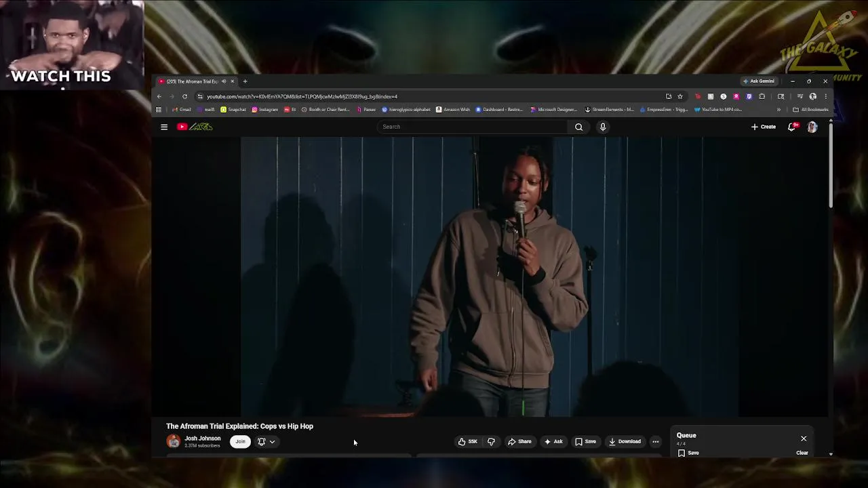Open the Ask button under the video
Viewport: 868px width, 488px height.
click(x=553, y=442)
